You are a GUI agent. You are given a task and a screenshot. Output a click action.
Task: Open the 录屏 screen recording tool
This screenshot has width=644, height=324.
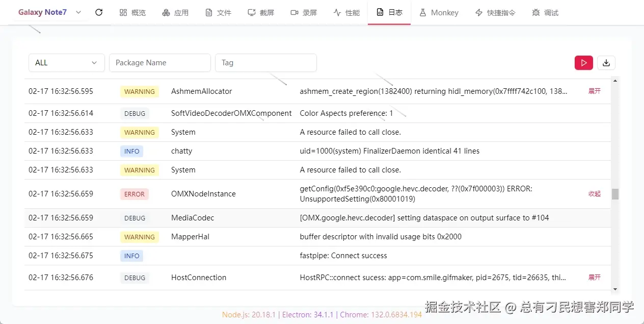304,12
